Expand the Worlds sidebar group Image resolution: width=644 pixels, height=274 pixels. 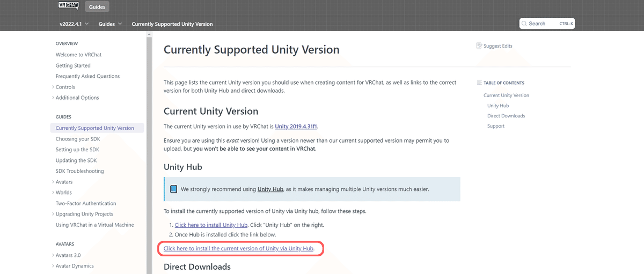pyautogui.click(x=53, y=192)
